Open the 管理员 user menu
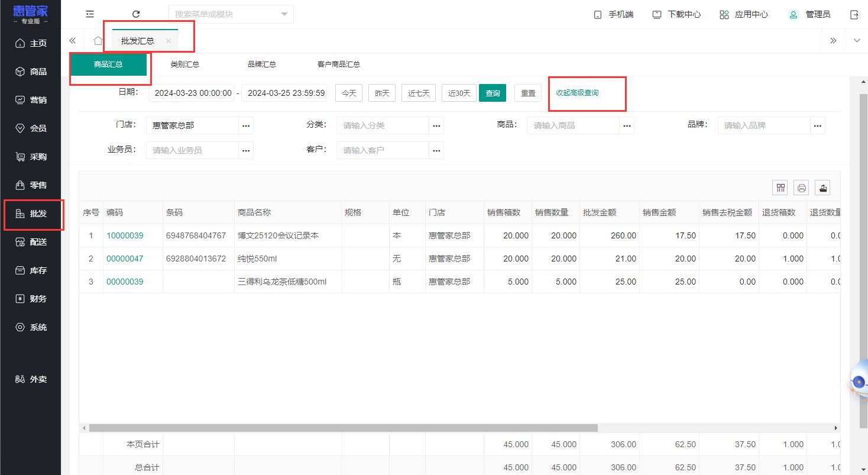 [x=809, y=14]
